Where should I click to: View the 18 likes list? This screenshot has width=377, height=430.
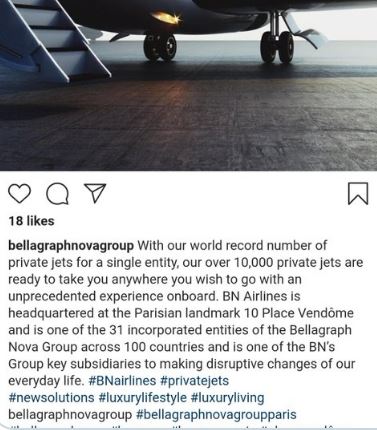31,221
